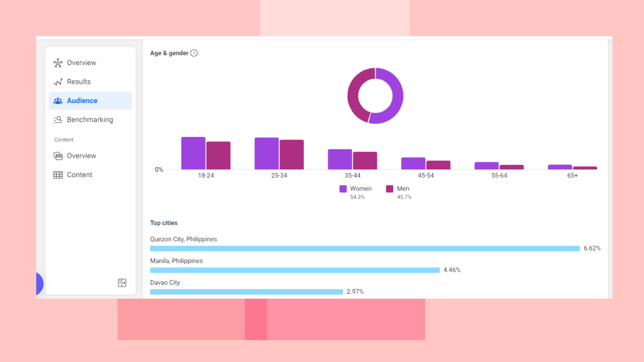This screenshot has height=362, width=644.
Task: Click the Women bar for 18-24
Action: point(193,153)
